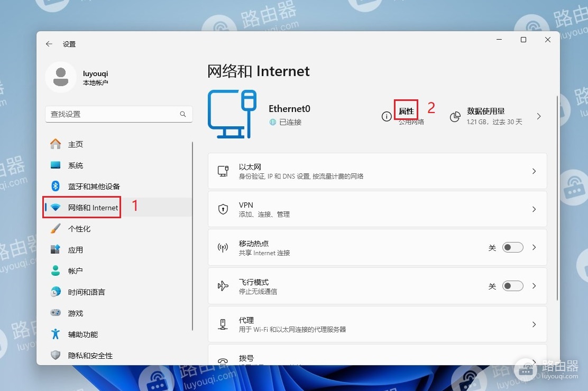Screen dimensions: 588x391
Task: Maximize the Settings window
Action: coord(523,40)
